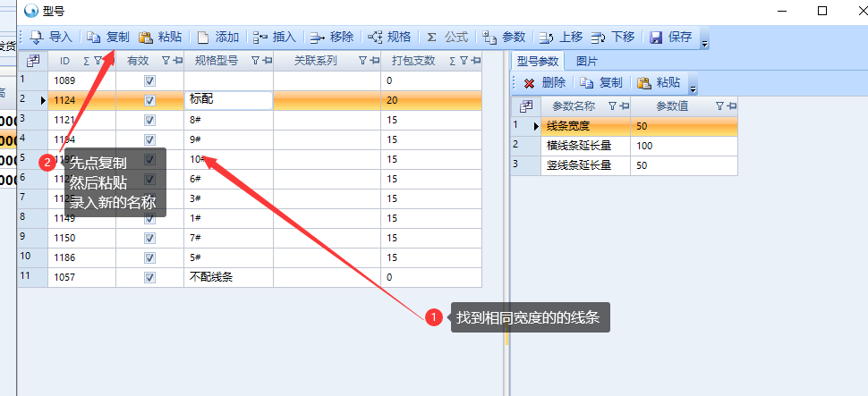
Task: Click the 上移 move up button
Action: (x=562, y=38)
